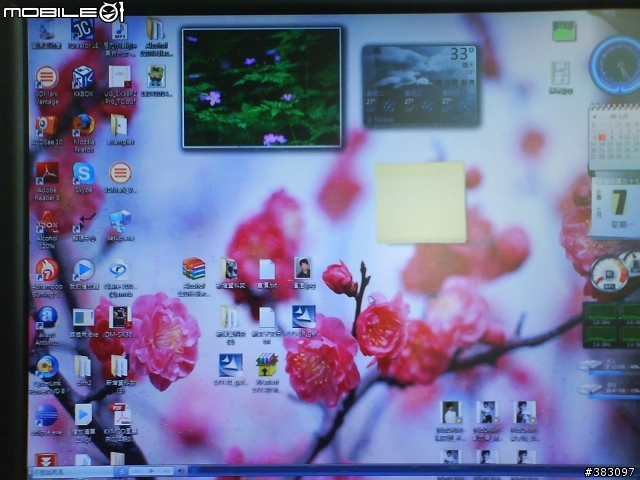Screen dimensions: 640x480
Task: Open the first video thumbnail at bottom right
Action: click(x=450, y=413)
